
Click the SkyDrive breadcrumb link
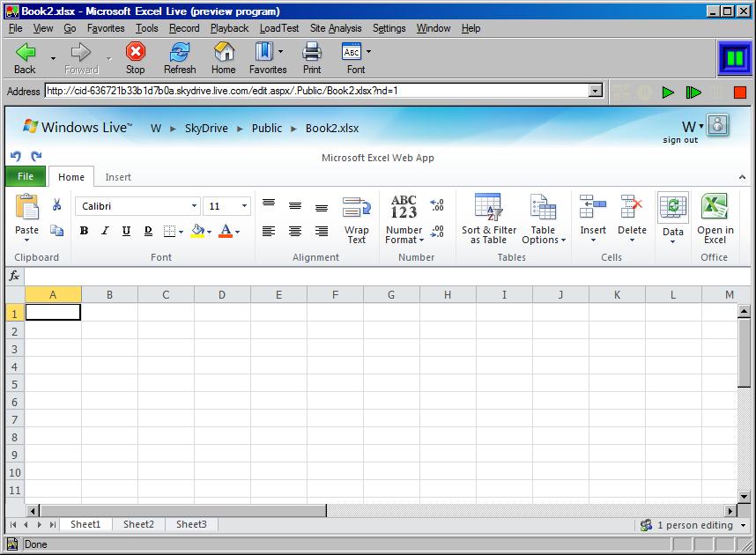coord(206,129)
